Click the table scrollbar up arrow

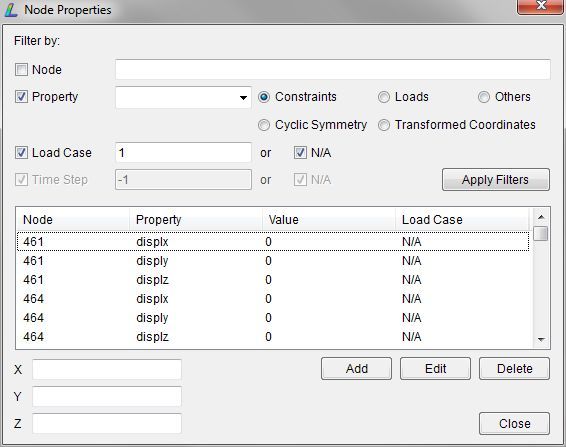541,217
